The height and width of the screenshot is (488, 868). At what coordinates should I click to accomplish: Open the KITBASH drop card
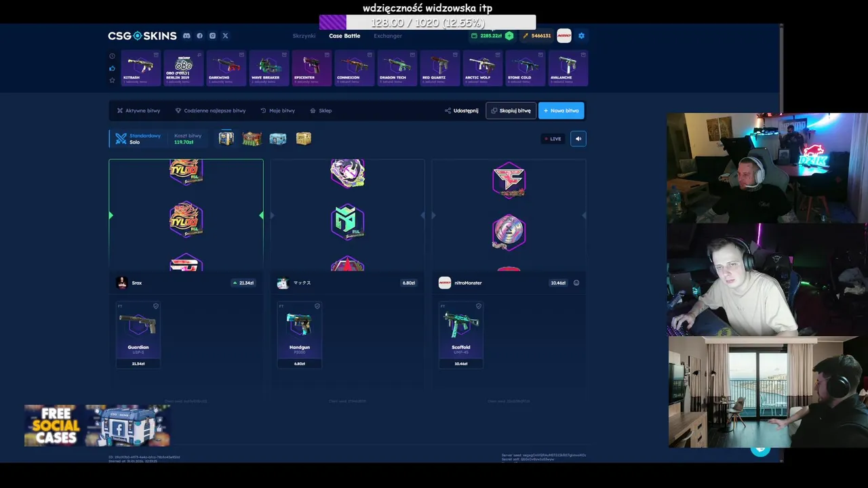140,68
